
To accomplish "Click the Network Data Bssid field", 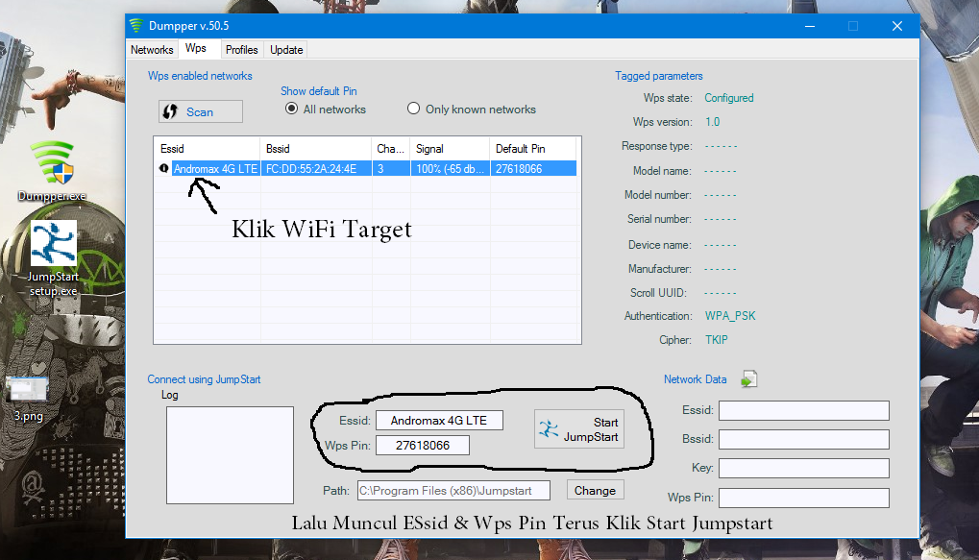I will 803,440.
